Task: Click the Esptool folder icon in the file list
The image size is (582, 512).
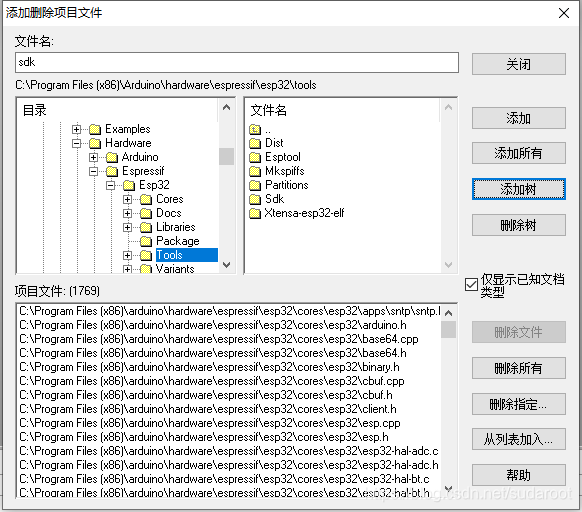Action: tap(255, 157)
